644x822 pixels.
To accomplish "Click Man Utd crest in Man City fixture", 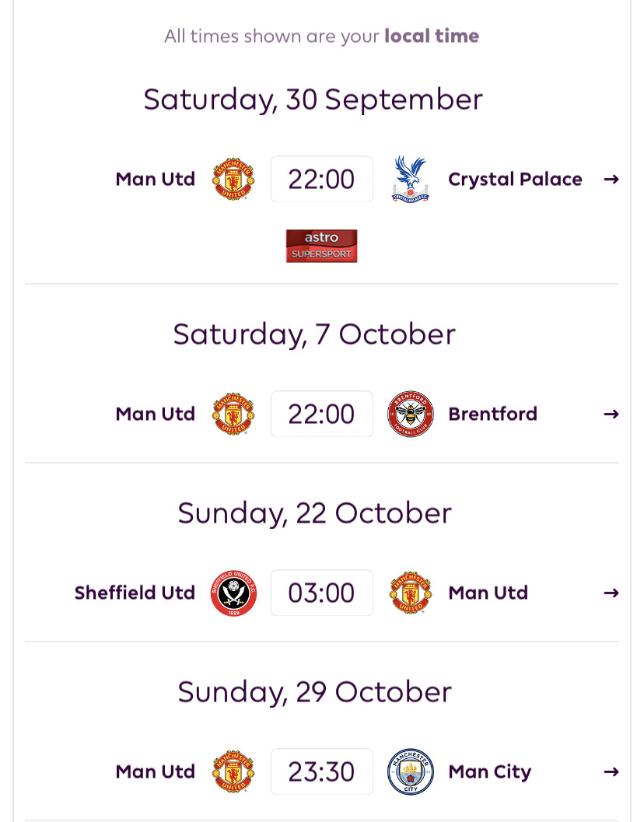I will [233, 771].
